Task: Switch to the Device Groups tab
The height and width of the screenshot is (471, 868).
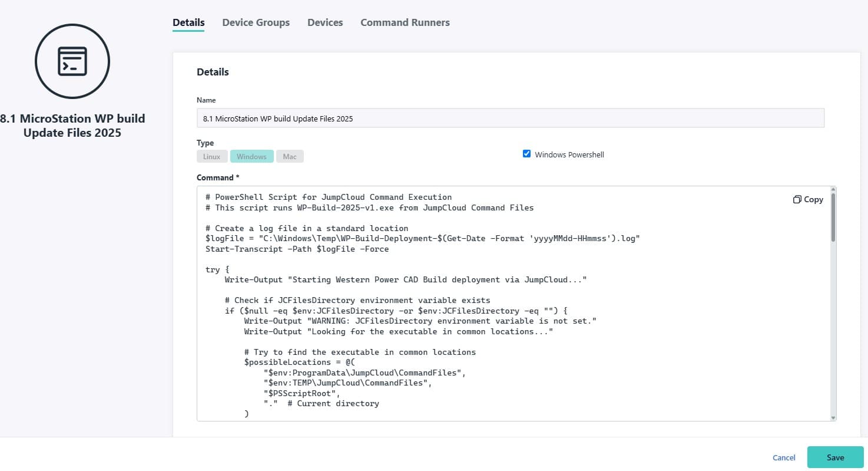Action: tap(256, 22)
